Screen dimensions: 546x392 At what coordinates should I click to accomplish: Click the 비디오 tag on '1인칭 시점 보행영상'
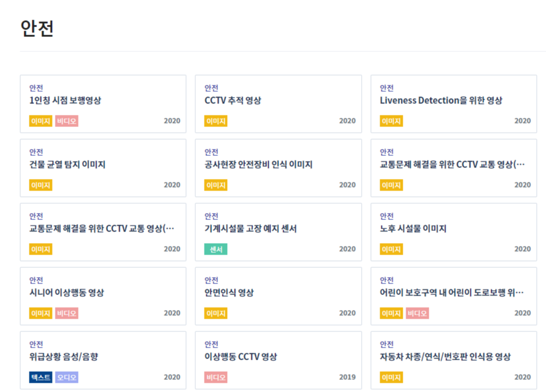pos(66,121)
